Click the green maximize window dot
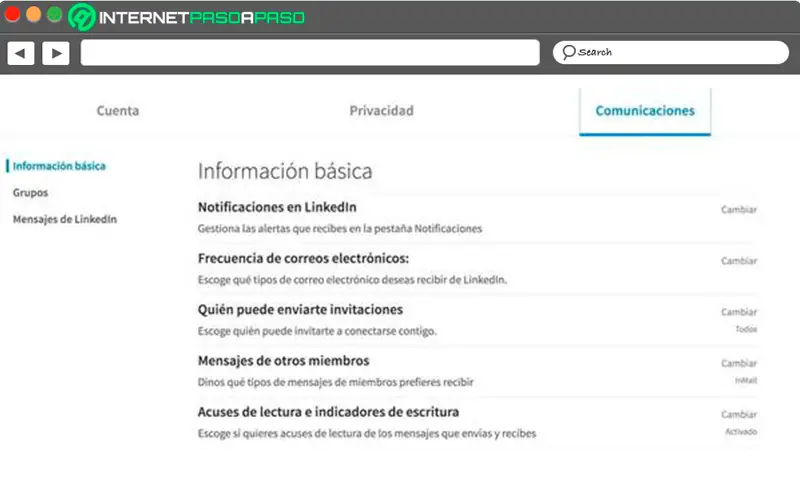Viewport: 800px width, 500px height. pos(54,14)
